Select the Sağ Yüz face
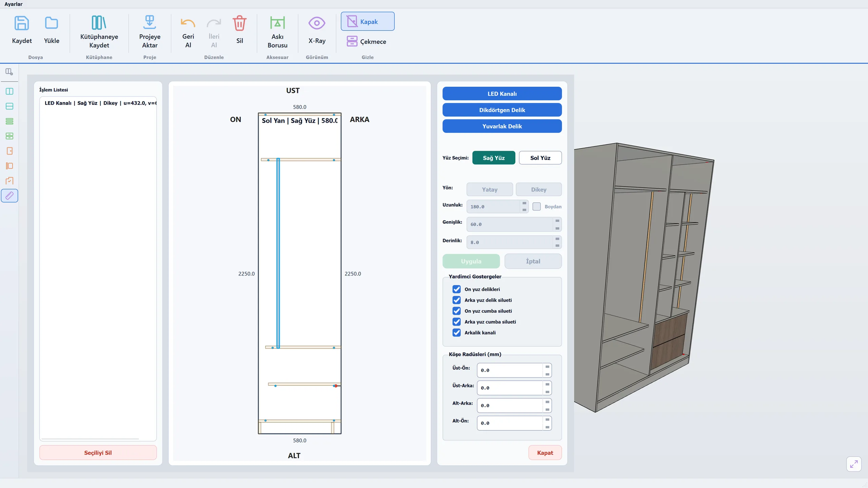The height and width of the screenshot is (488, 868). click(x=494, y=158)
